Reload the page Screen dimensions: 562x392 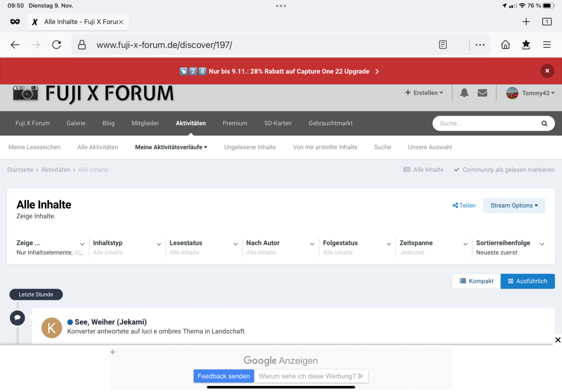[x=57, y=45]
